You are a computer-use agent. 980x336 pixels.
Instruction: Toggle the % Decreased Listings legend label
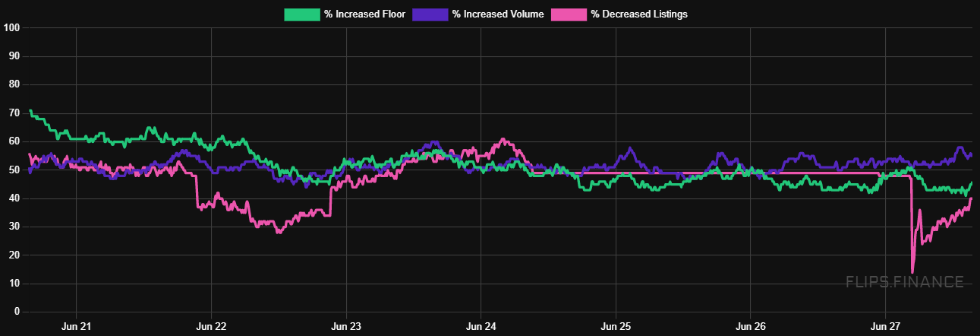[639, 14]
